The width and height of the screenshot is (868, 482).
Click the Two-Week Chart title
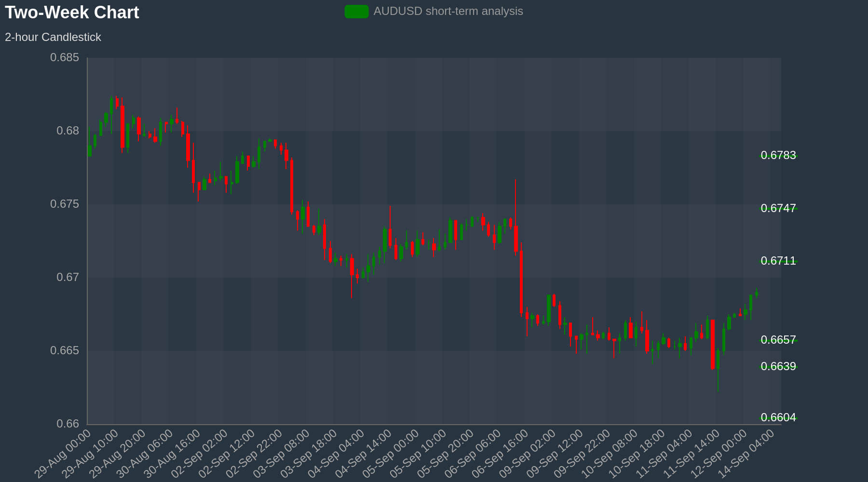coord(72,13)
